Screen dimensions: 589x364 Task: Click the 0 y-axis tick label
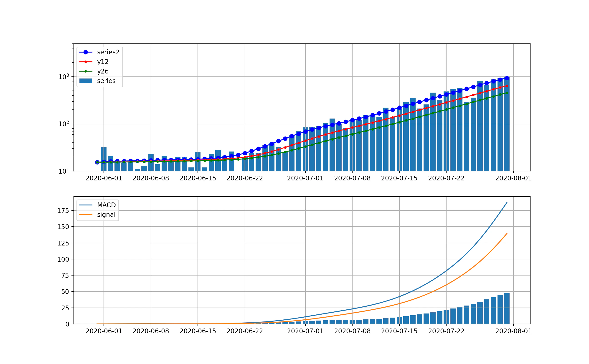67,324
